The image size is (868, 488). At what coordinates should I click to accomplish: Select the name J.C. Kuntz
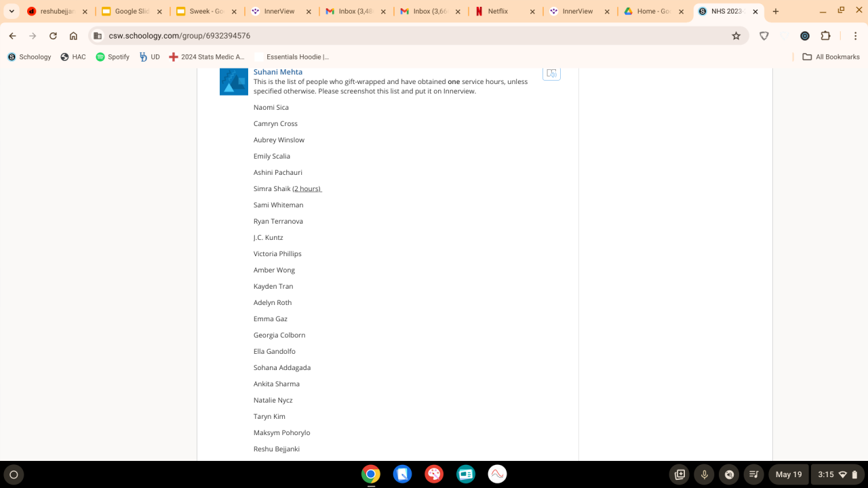tap(269, 237)
